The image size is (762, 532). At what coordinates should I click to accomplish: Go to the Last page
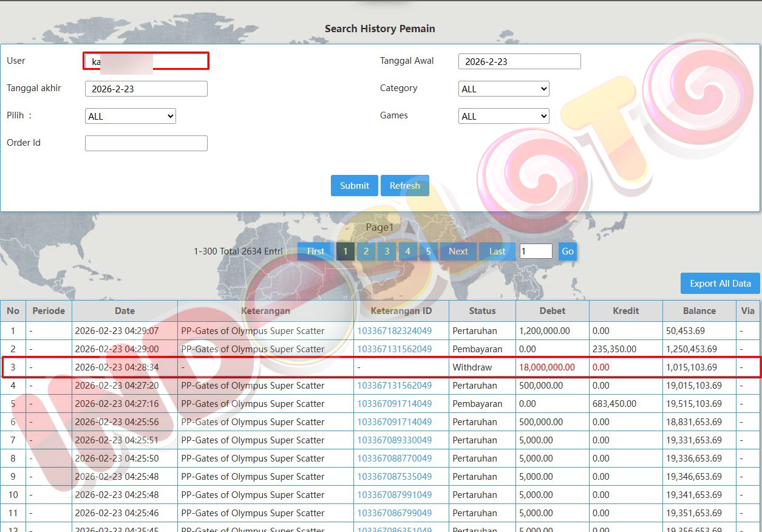coord(497,251)
